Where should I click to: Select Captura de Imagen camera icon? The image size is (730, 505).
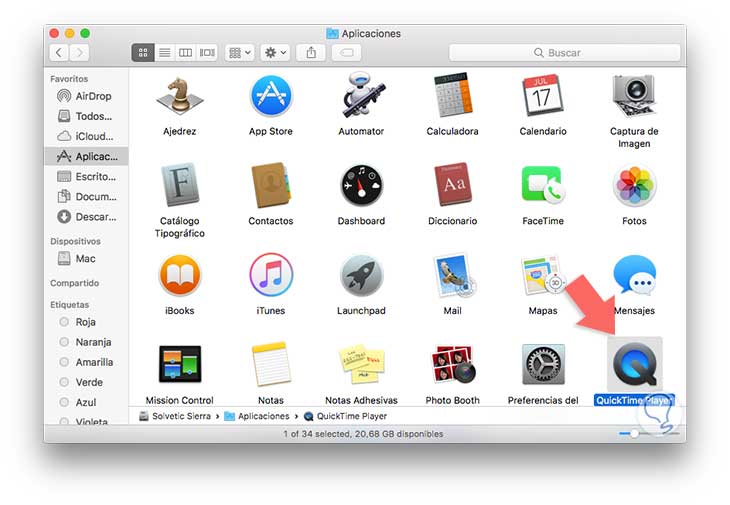point(634,96)
